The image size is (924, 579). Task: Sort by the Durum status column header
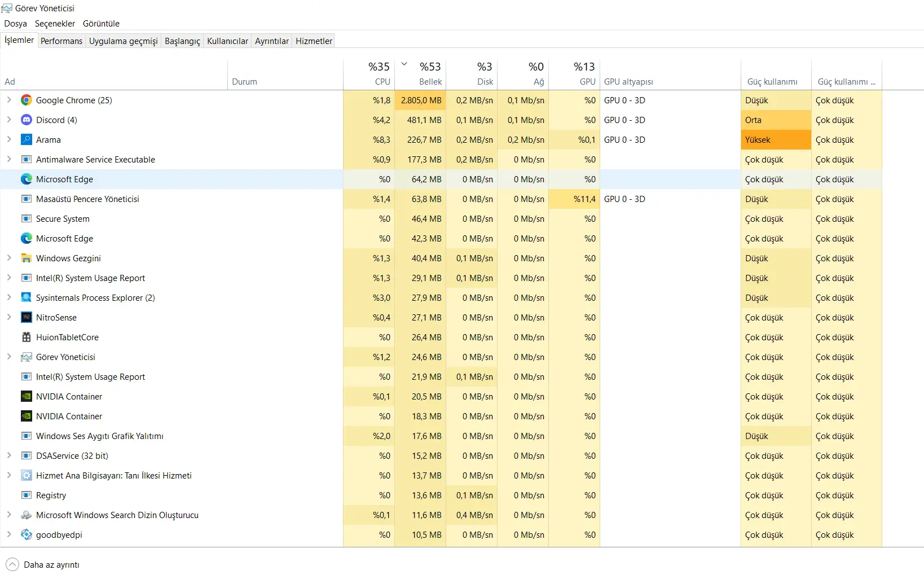(x=285, y=74)
